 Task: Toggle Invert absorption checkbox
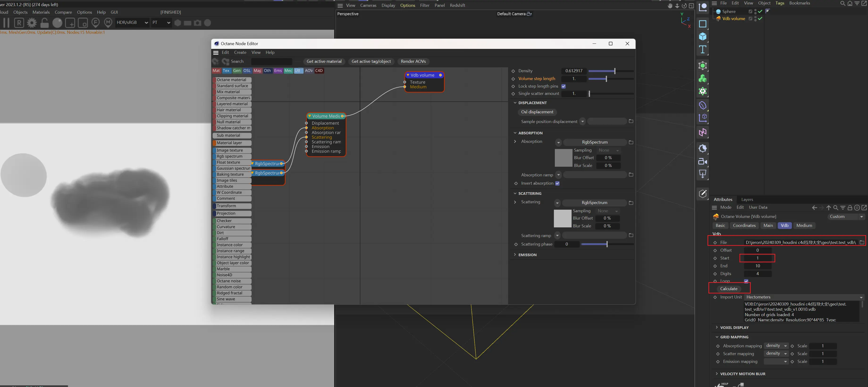pos(557,183)
